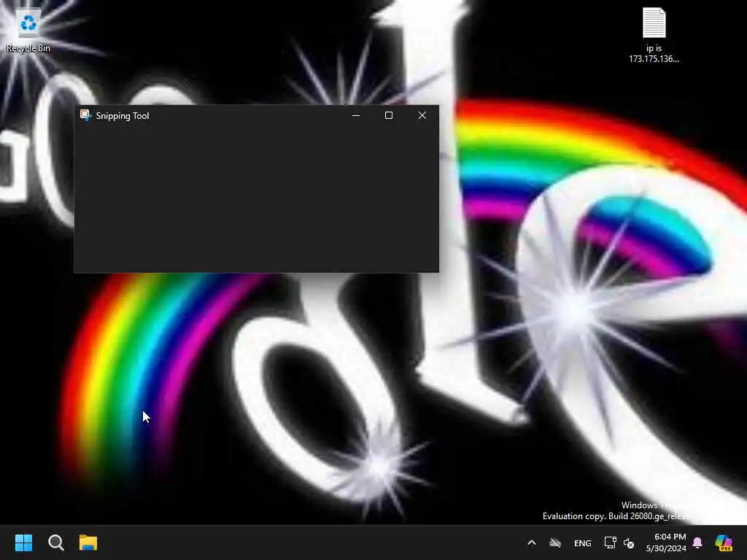747x560 pixels.
Task: Select the 'ip is 173.175.136...' text file
Action: point(654,36)
